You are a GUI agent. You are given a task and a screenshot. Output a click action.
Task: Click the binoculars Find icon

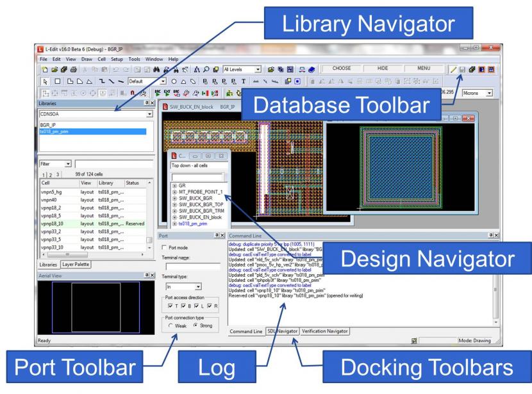click(x=156, y=69)
